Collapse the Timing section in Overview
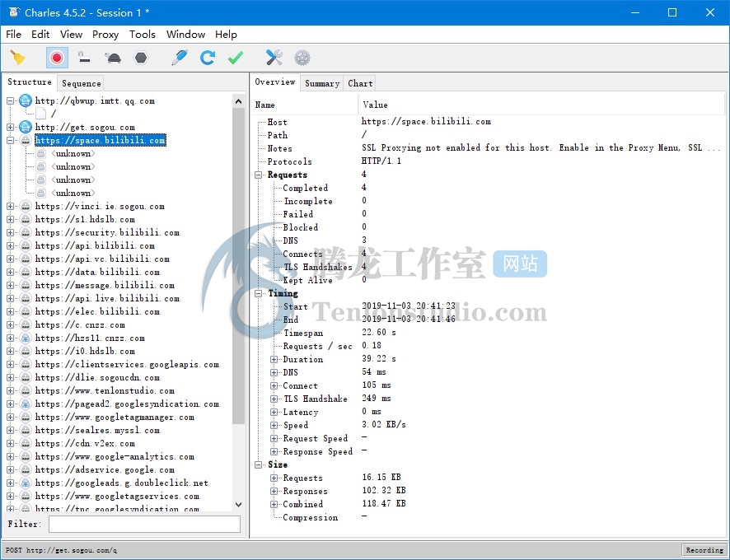 point(259,294)
